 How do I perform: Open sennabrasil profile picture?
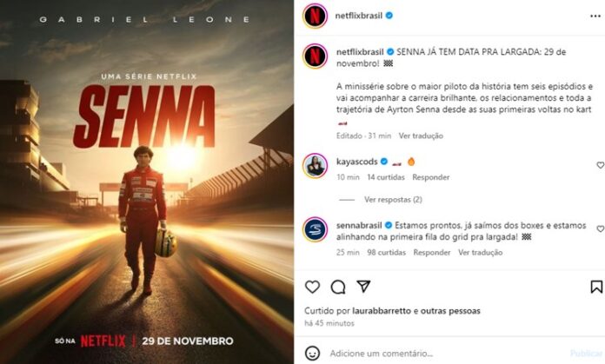coord(316,229)
